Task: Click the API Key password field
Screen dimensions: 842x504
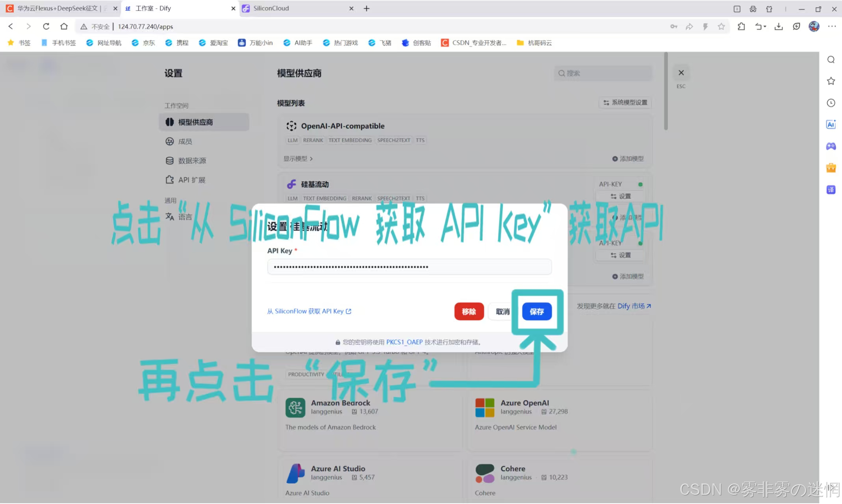Action: [x=409, y=267]
